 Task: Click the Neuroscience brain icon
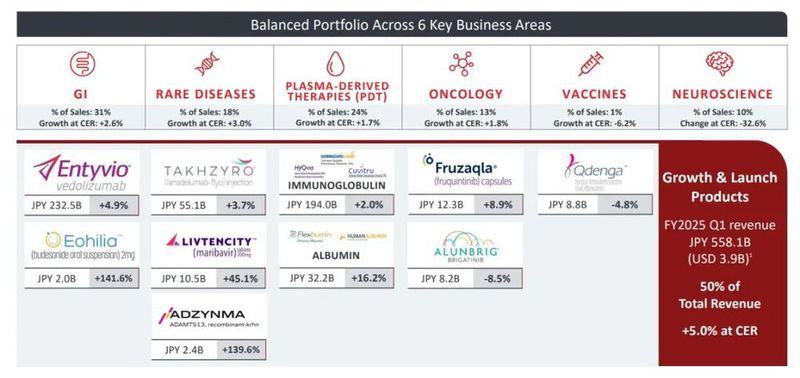pyautogui.click(x=719, y=64)
